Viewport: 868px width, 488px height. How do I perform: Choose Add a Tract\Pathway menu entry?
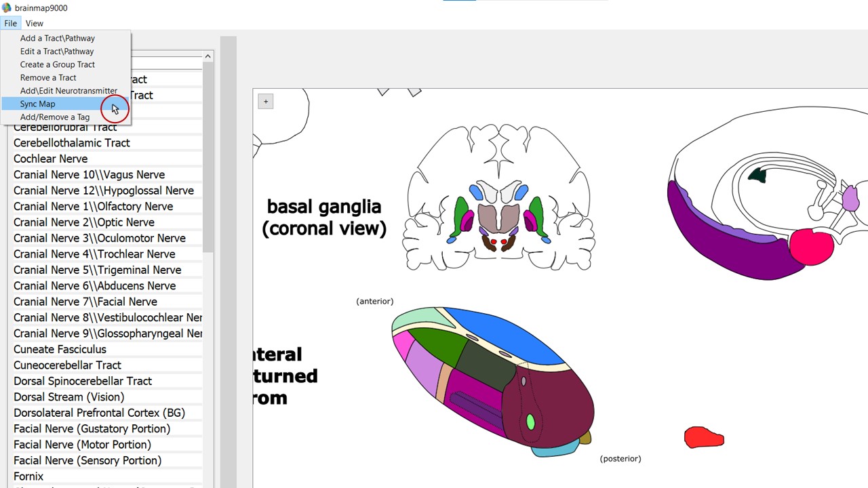pyautogui.click(x=57, y=38)
